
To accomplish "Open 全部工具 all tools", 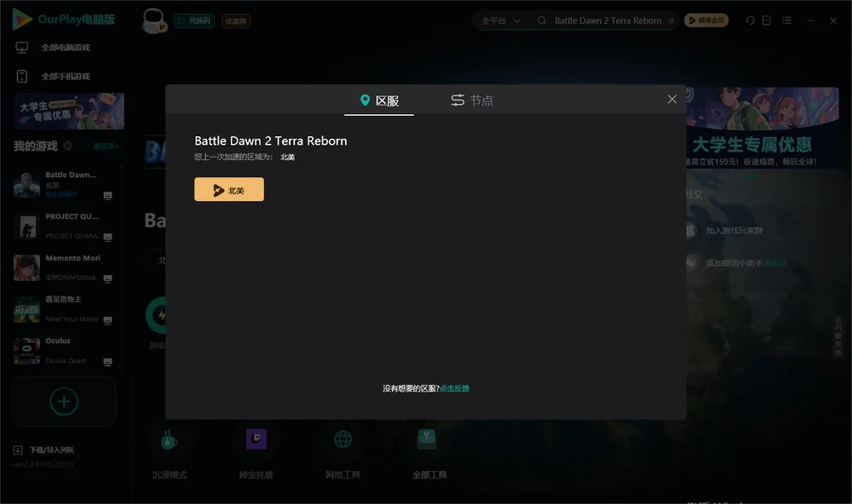I will (x=429, y=454).
